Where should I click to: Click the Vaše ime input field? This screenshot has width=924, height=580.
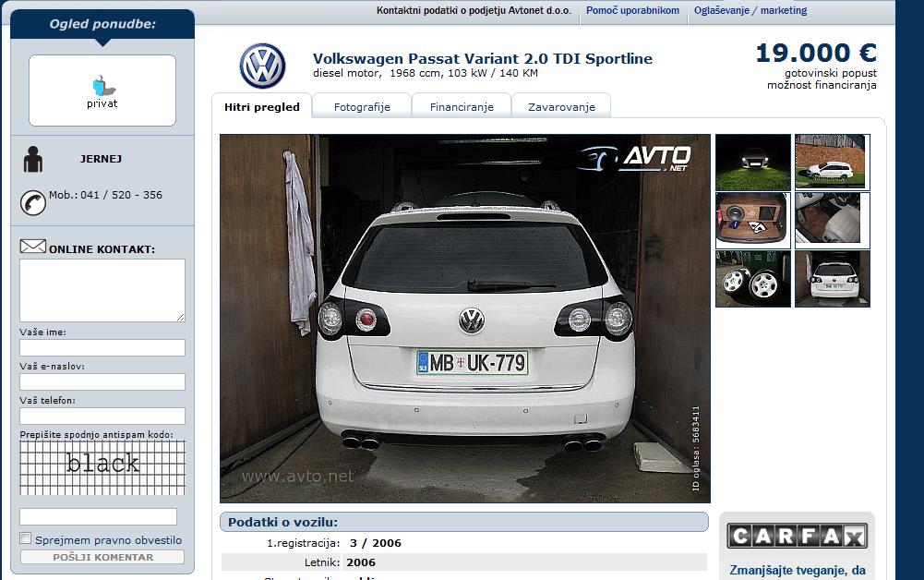point(102,348)
